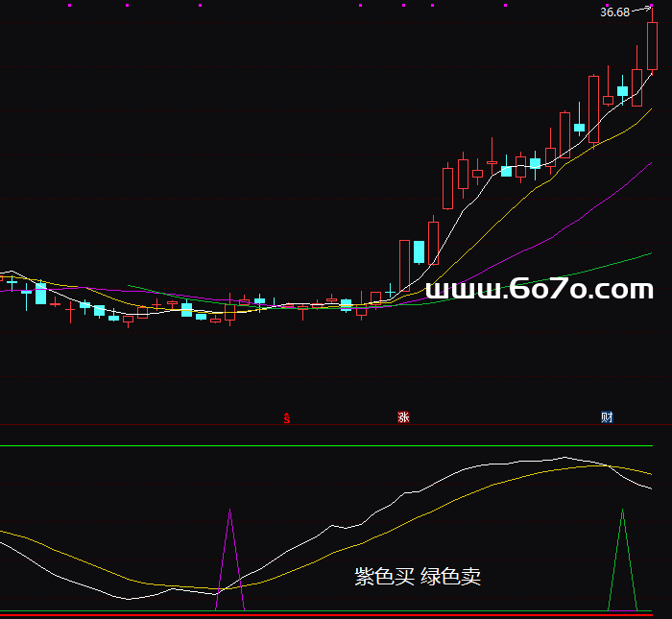Image resolution: width=672 pixels, height=619 pixels.
Task: Click the red dollar sign event marker
Action: 286,417
